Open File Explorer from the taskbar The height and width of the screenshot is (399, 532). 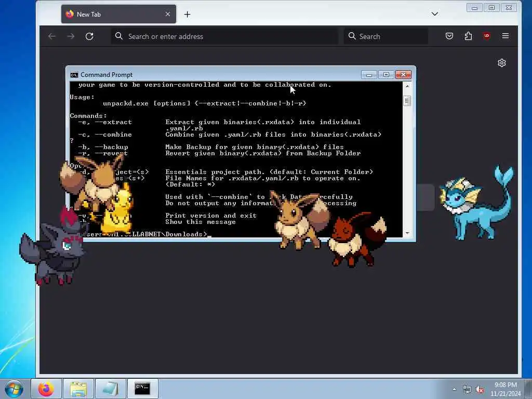pyautogui.click(x=78, y=389)
